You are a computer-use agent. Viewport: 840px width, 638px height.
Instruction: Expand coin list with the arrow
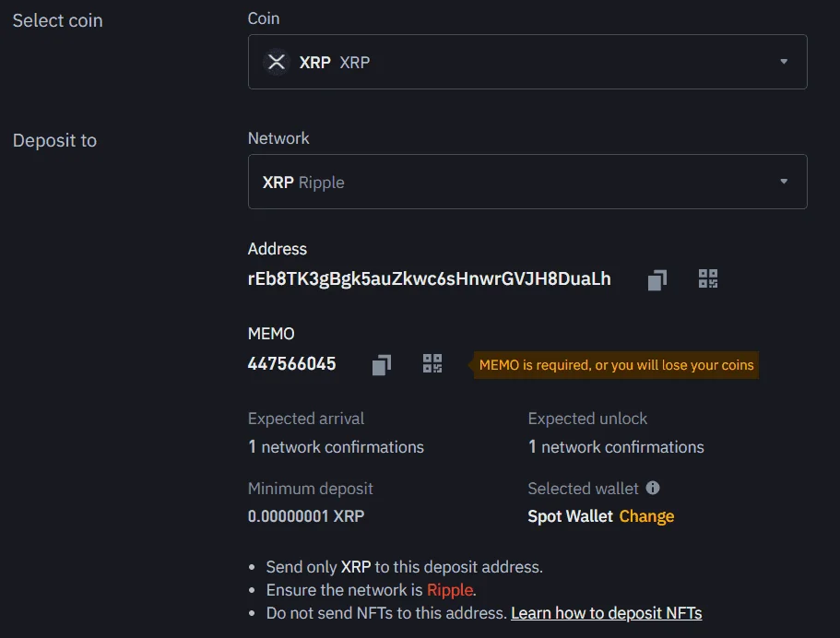pos(784,62)
